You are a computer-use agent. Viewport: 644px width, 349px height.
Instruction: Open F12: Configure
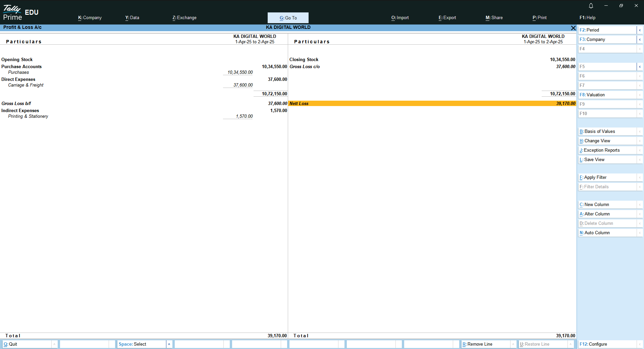point(607,344)
